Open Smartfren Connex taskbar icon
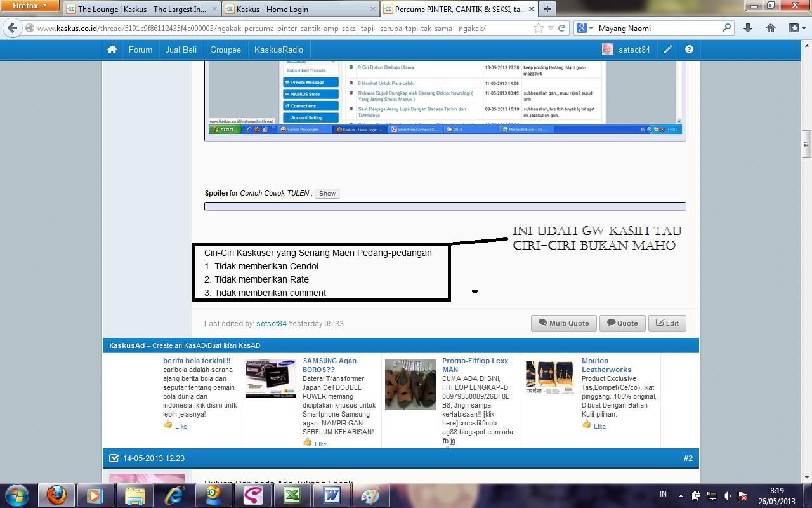The height and width of the screenshot is (508, 812). click(252, 495)
